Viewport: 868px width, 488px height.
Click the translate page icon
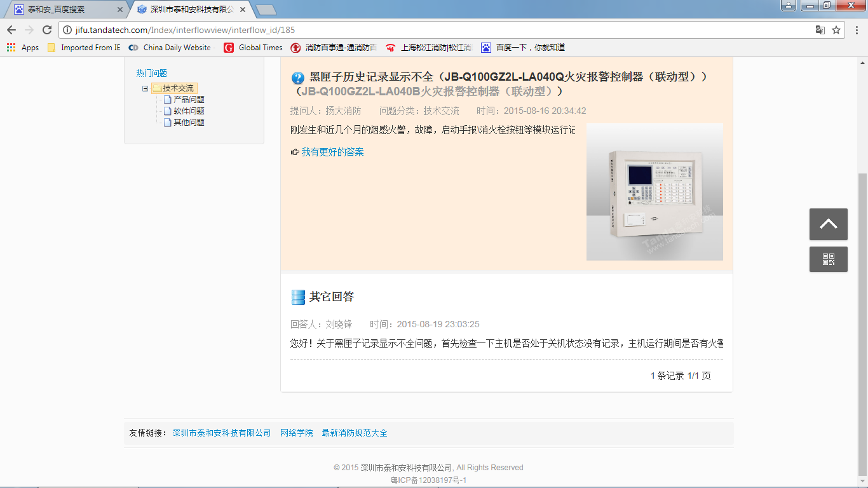tap(820, 30)
